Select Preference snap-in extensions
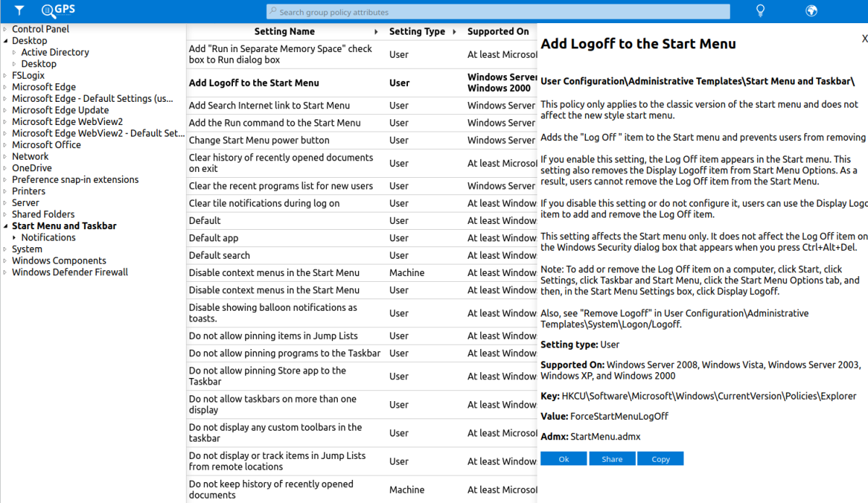This screenshot has height=503, width=868. [x=75, y=179]
